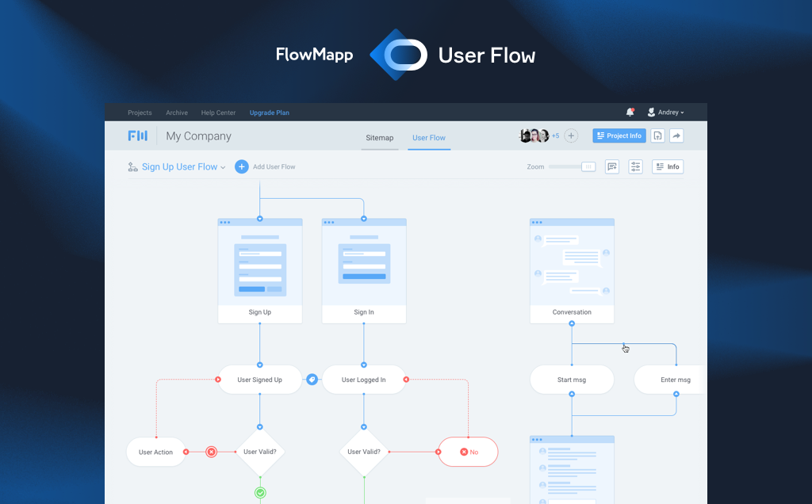
Task: Open the add comment tool in the toolbar
Action: click(x=611, y=166)
